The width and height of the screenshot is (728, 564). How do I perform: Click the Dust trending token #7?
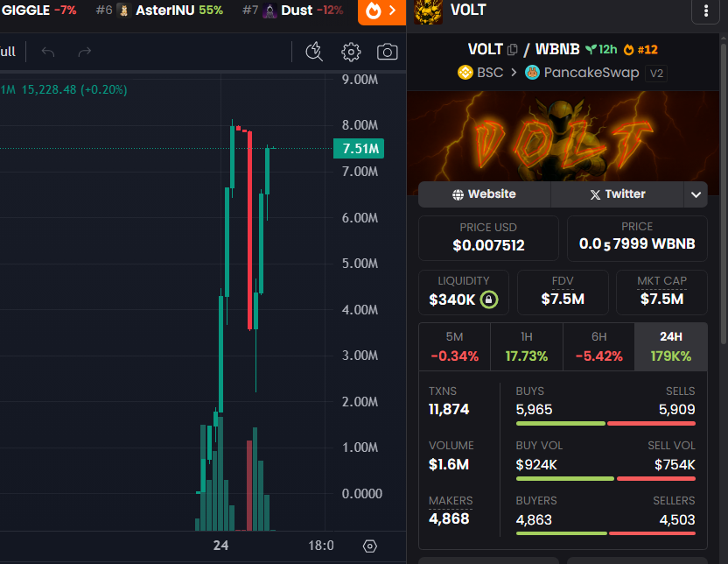(x=292, y=11)
